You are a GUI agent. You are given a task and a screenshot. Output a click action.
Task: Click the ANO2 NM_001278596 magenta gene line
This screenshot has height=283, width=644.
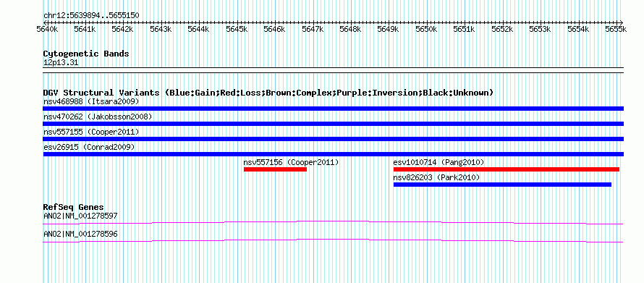pos(333,241)
